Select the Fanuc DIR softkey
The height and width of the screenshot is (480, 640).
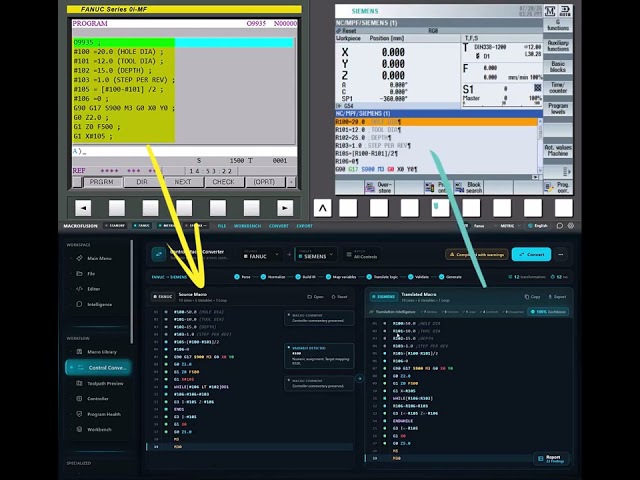coord(142,182)
